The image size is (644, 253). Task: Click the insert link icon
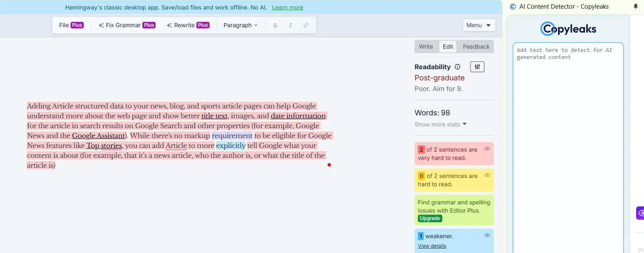tap(306, 25)
